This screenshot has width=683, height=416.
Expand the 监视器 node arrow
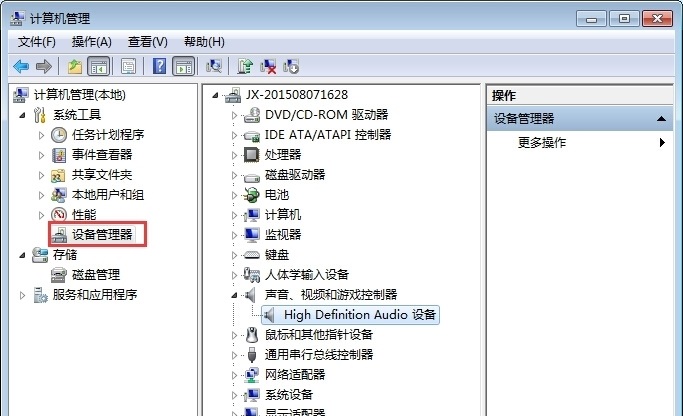point(234,235)
